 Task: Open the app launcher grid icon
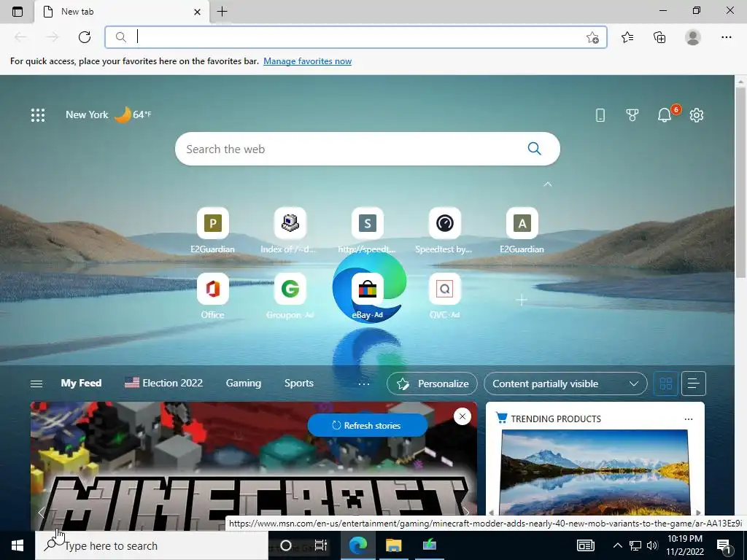[38, 115]
